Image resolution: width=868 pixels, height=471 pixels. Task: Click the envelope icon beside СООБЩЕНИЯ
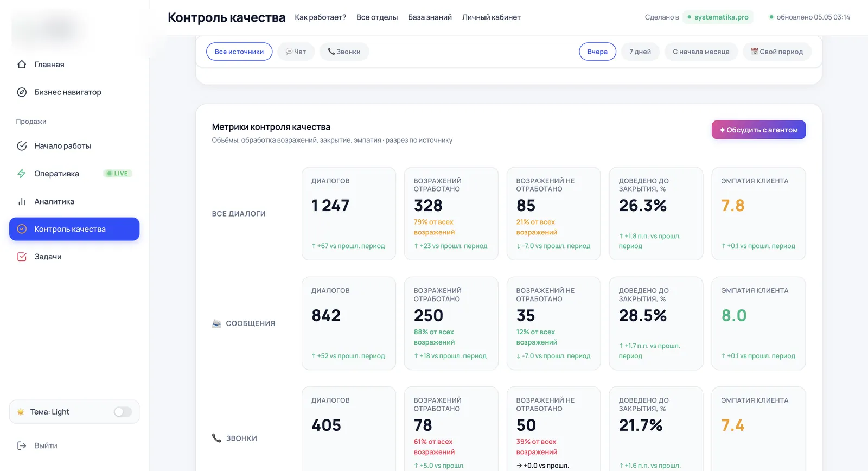pyautogui.click(x=216, y=323)
